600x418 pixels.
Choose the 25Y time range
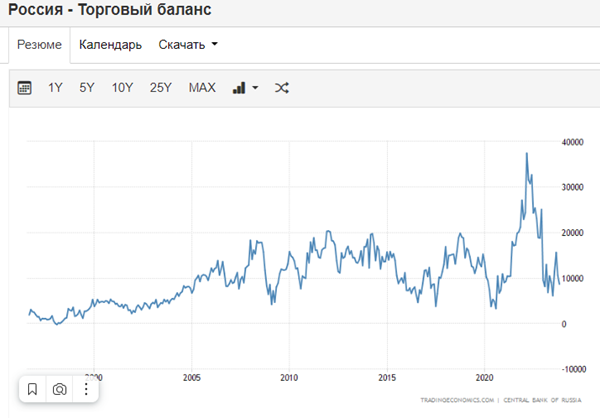pos(160,88)
